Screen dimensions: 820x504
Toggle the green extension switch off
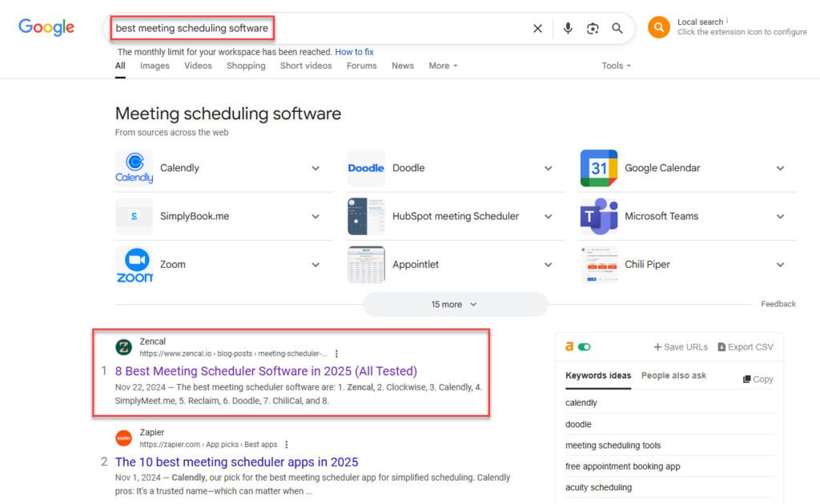click(x=584, y=346)
